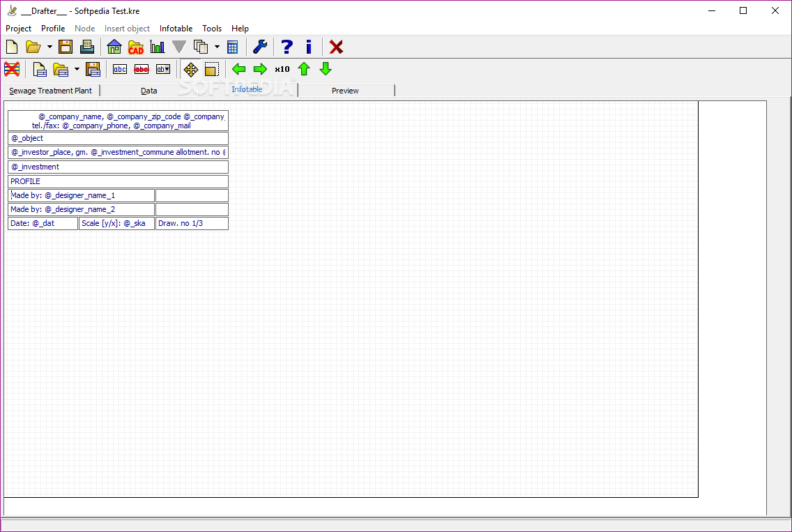Open the calculator grid icon
This screenshot has height=532, width=792.
pyautogui.click(x=232, y=47)
